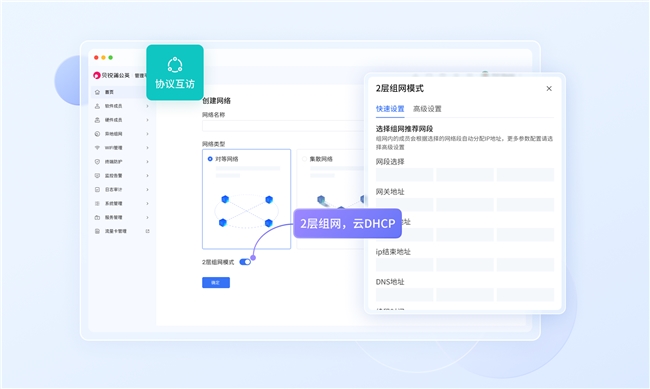Toggle the 2层组网模式 switch
Screen dimensions: 650x389
coord(245,262)
